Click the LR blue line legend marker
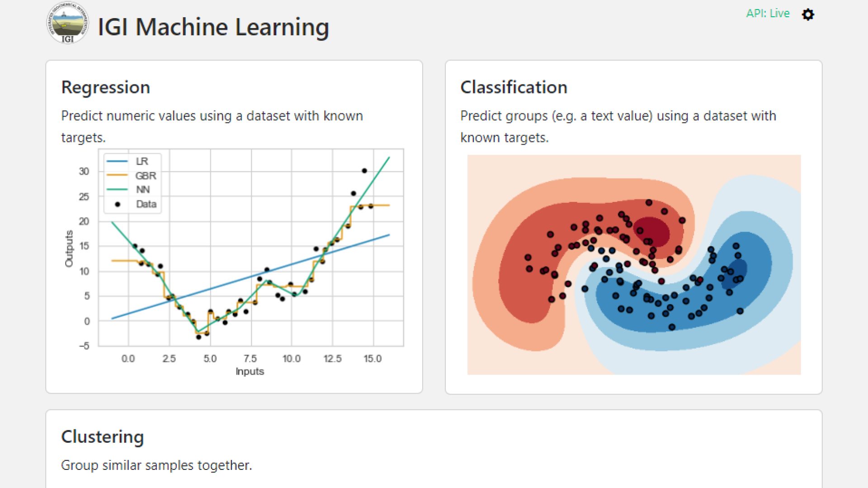868x488 pixels. click(117, 161)
